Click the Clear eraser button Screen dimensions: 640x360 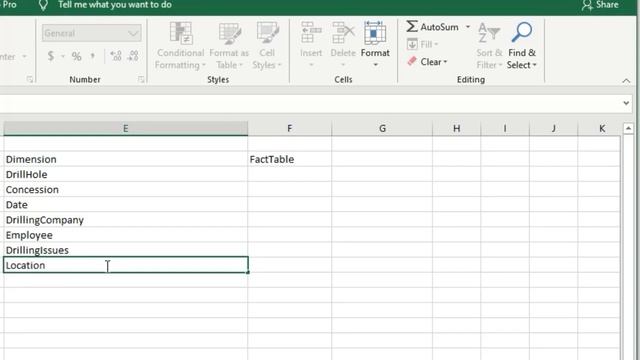click(427, 62)
